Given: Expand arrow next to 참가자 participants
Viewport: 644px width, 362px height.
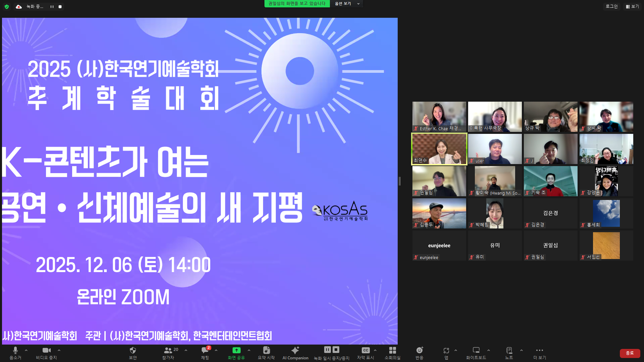Looking at the screenshot, I should (x=186, y=350).
